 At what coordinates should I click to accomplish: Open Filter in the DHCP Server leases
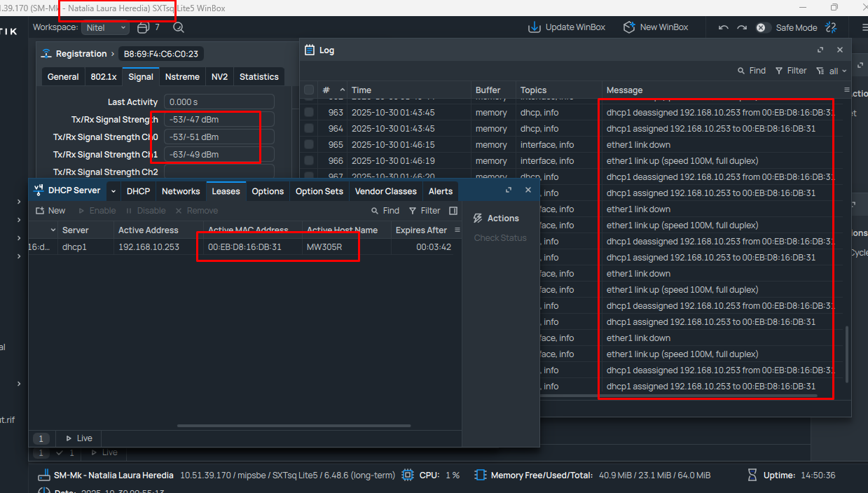click(x=424, y=211)
